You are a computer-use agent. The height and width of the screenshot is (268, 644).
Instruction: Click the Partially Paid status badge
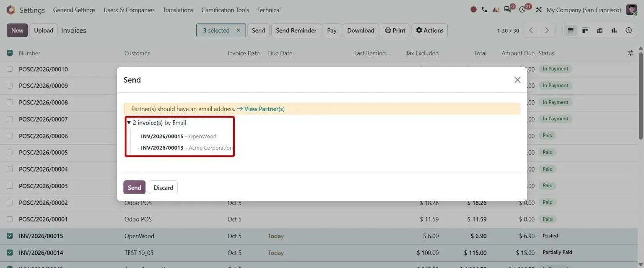[557, 252]
